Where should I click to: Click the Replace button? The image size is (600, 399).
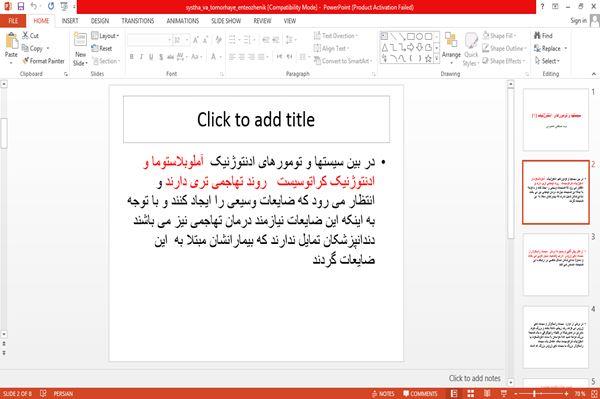550,48
